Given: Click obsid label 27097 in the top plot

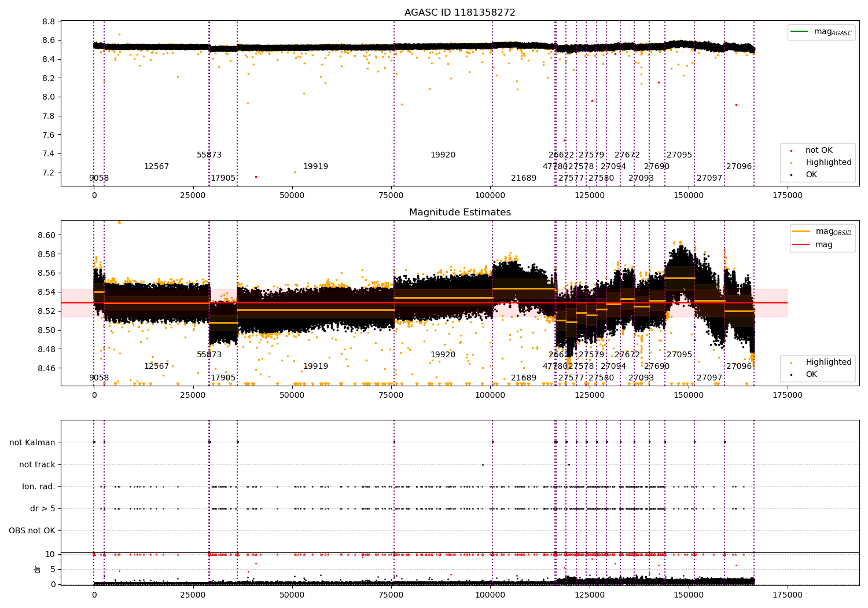Looking at the screenshot, I should click(709, 178).
